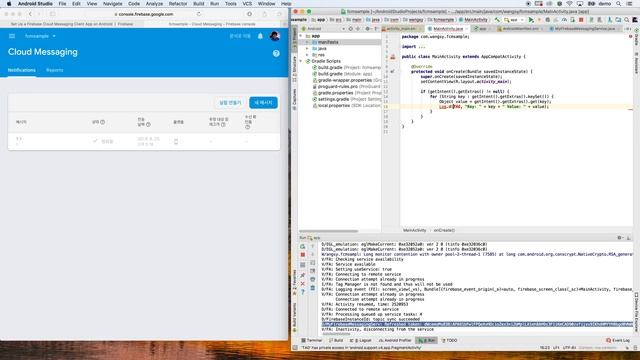Open the Android Profiler tool window

tap(395, 340)
